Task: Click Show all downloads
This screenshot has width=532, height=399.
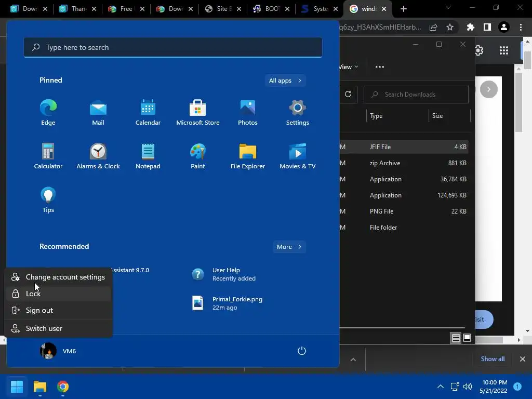Action: pyautogui.click(x=493, y=359)
